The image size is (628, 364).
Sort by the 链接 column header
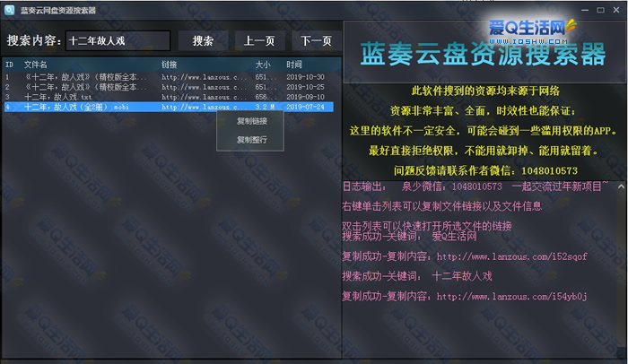pos(169,65)
